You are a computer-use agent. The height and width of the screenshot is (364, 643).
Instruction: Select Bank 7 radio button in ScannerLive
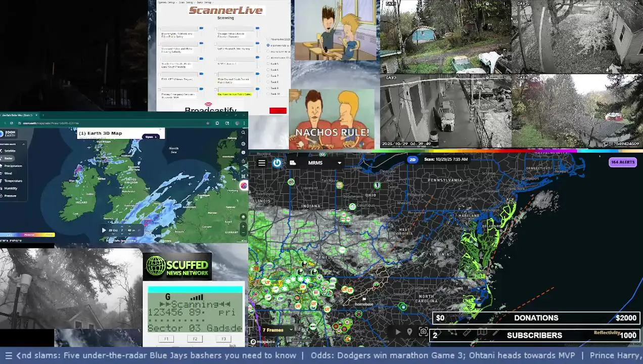268,76
